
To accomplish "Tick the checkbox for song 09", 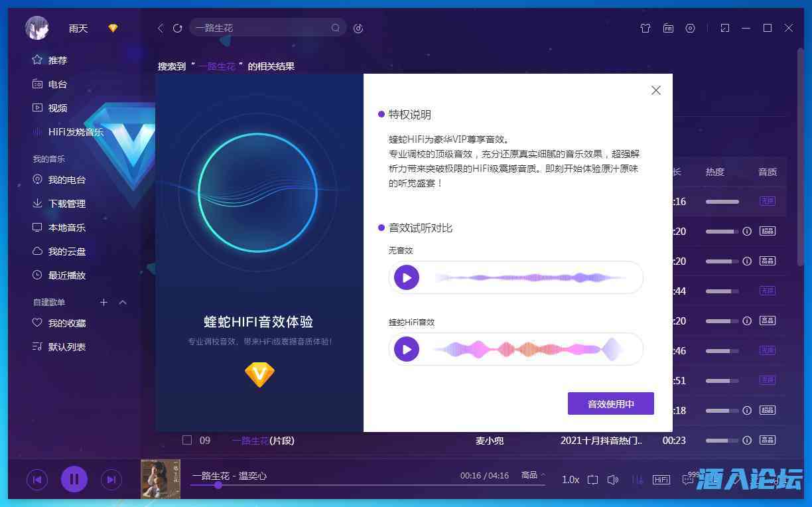I will pos(187,440).
